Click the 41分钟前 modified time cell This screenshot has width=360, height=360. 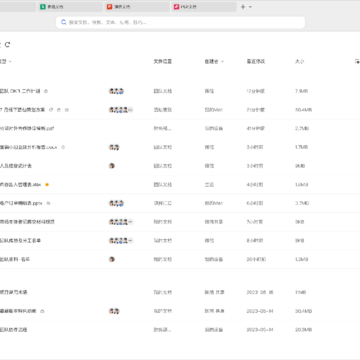[x=256, y=128]
